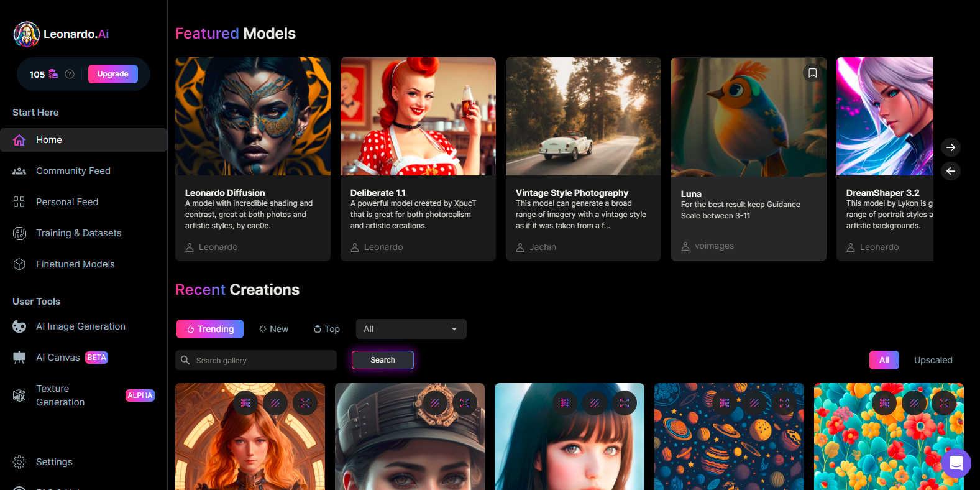Sort recent creations by Trending
980x490 pixels.
(210, 329)
